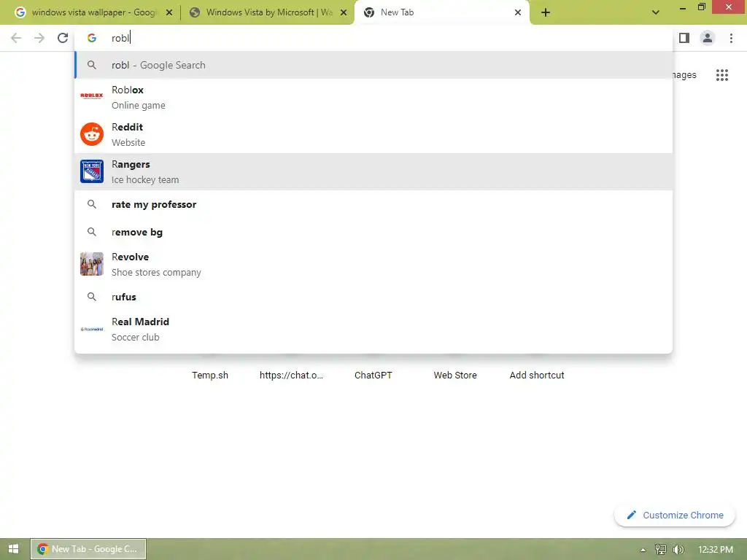The height and width of the screenshot is (560, 747).
Task: Open the ChatGPT shortcut
Action: (x=373, y=375)
